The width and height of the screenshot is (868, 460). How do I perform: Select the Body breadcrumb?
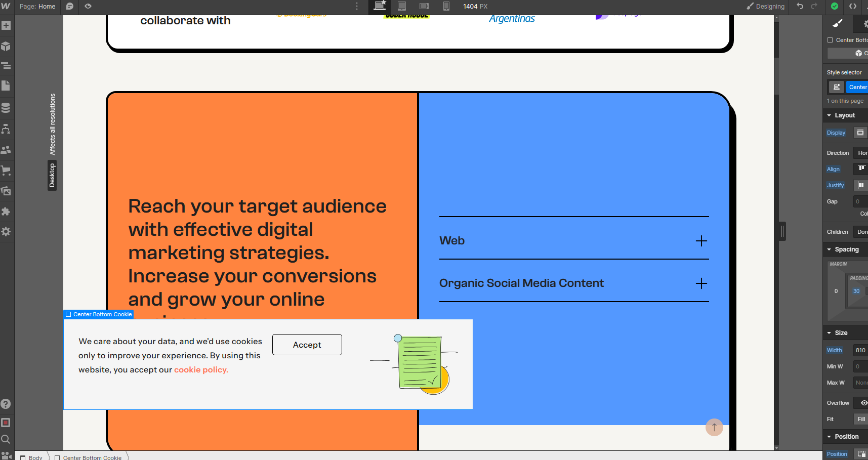pos(32,457)
